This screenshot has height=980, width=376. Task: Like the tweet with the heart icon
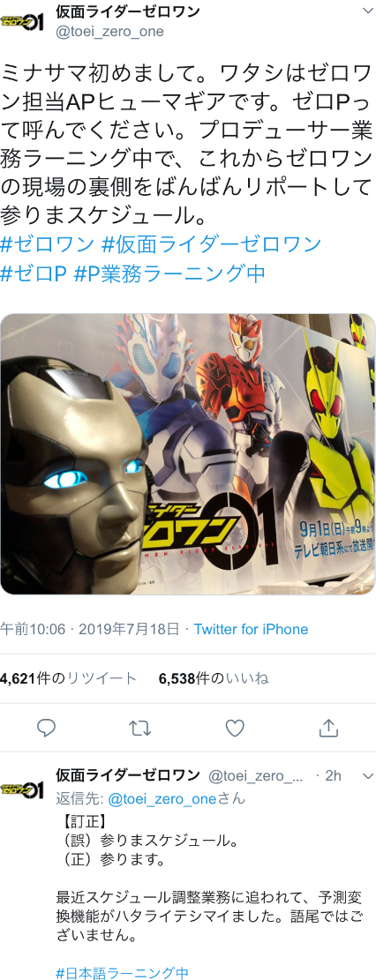pos(235,728)
